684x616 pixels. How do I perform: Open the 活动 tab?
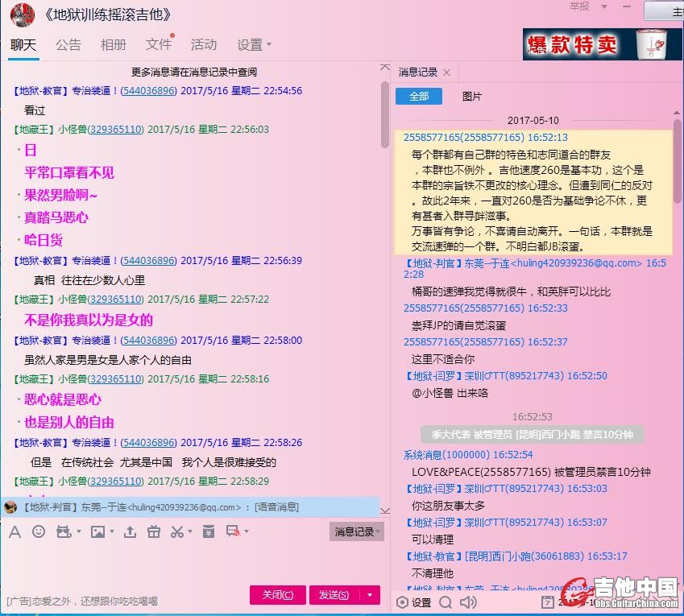(204, 44)
